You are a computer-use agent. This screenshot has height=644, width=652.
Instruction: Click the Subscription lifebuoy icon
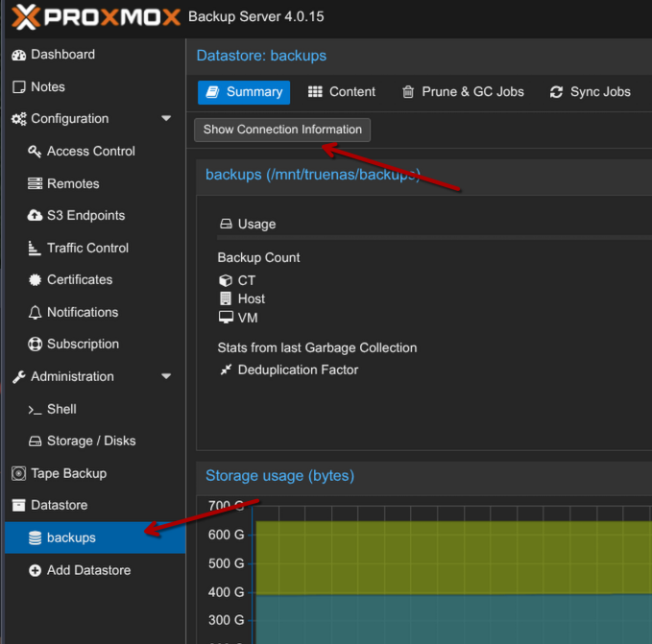pyautogui.click(x=36, y=345)
